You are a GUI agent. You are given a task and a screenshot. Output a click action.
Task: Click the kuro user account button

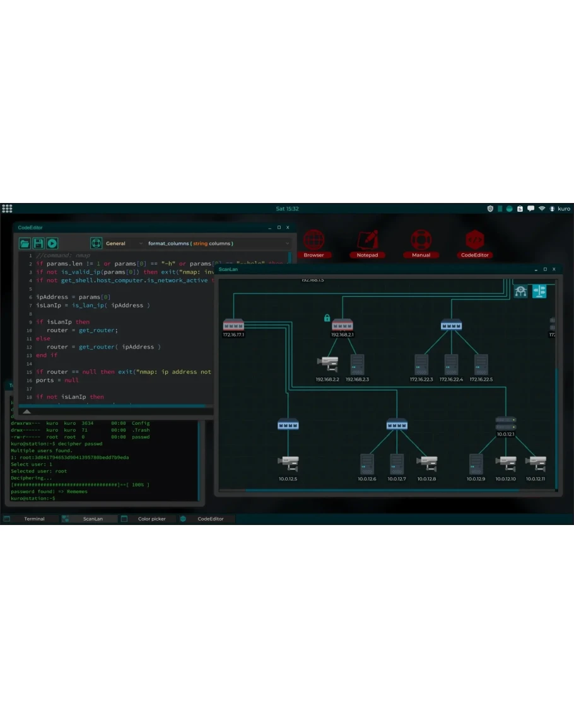(x=560, y=209)
